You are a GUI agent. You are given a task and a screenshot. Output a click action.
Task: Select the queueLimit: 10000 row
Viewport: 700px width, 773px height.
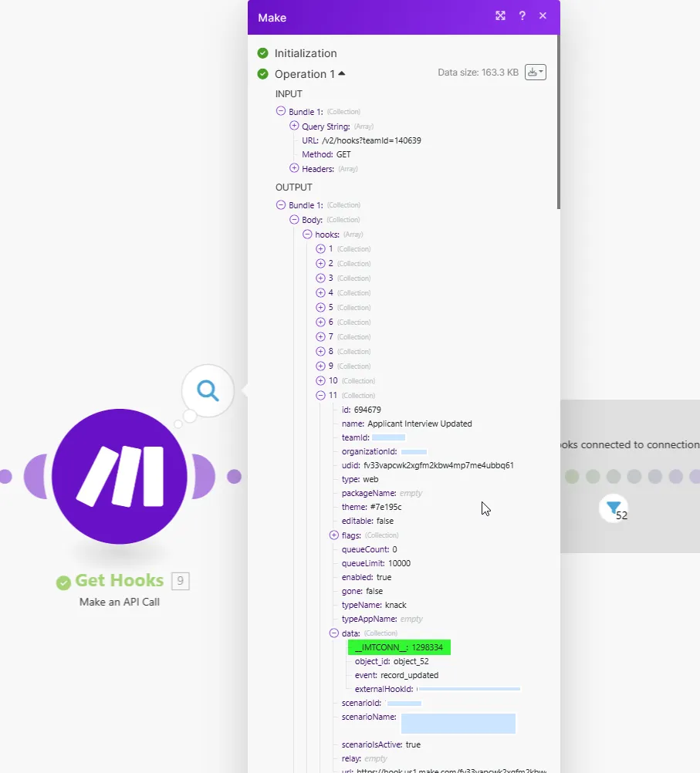point(376,563)
